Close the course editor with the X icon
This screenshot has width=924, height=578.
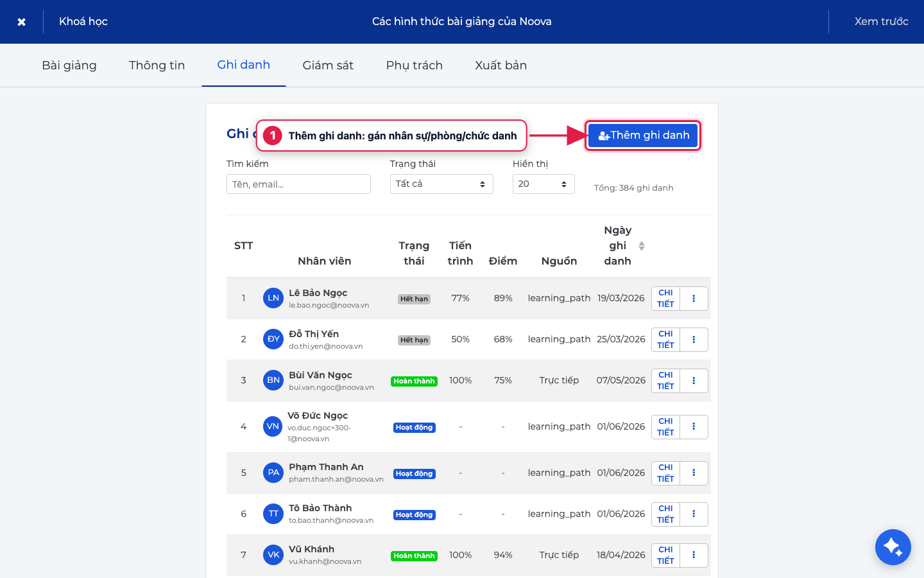(21, 22)
